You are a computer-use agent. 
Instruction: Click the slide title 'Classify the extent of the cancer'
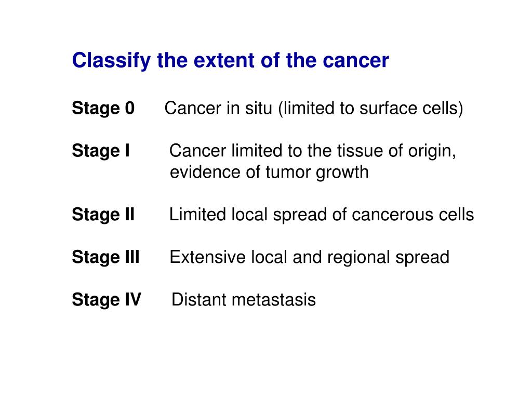pyautogui.click(x=230, y=61)
